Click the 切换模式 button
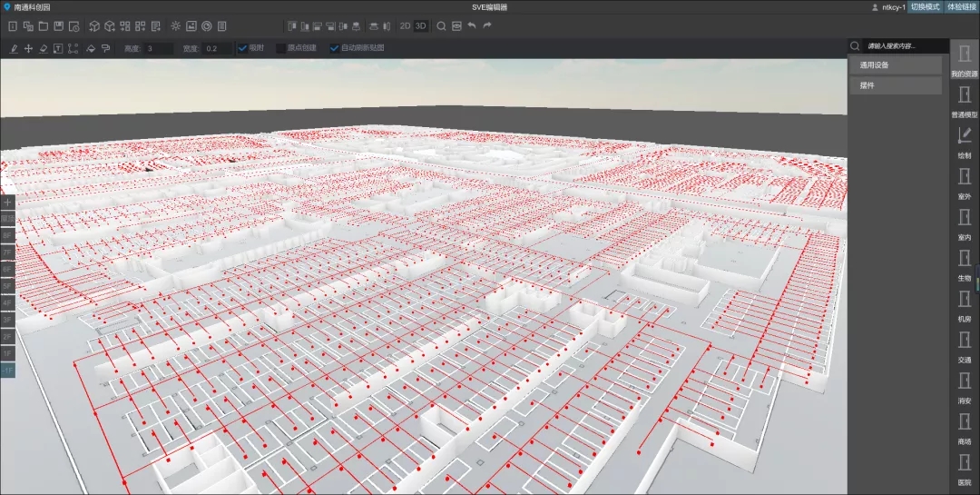The height and width of the screenshot is (495, 980). [925, 6]
